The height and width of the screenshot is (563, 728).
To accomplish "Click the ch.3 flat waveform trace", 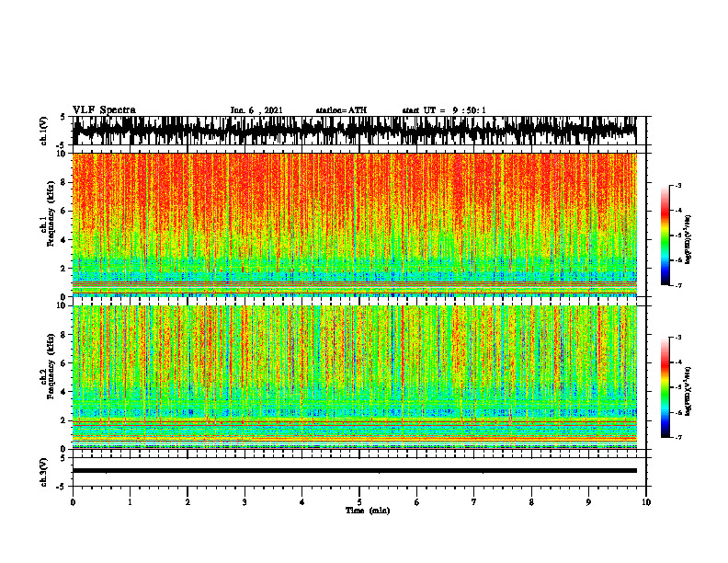I will click(x=354, y=471).
